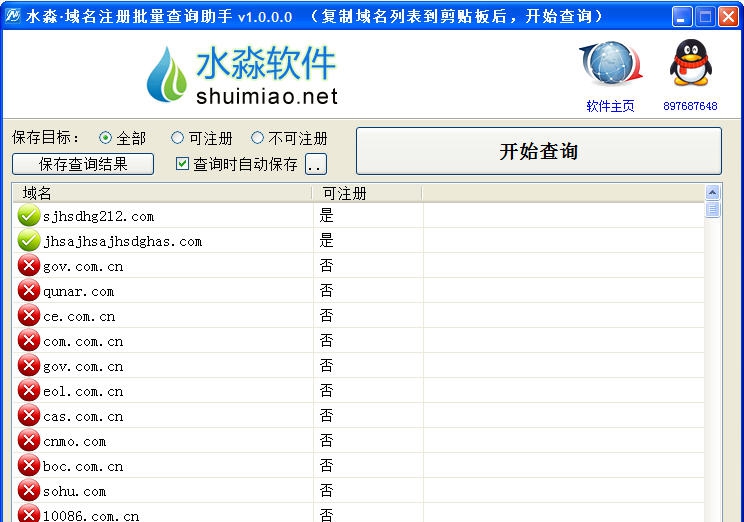Select the 10086.com.cn domain row

click(x=359, y=513)
